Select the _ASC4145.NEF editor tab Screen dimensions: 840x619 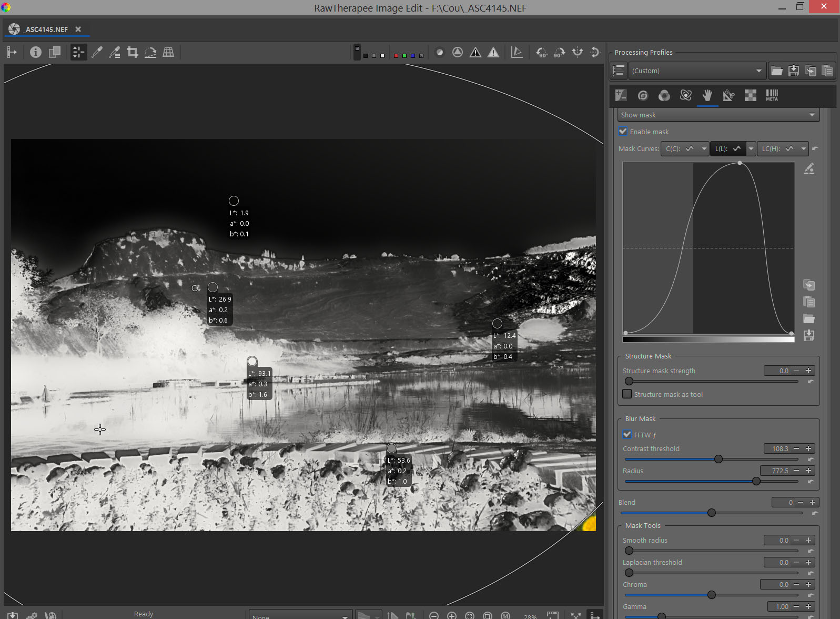point(46,29)
